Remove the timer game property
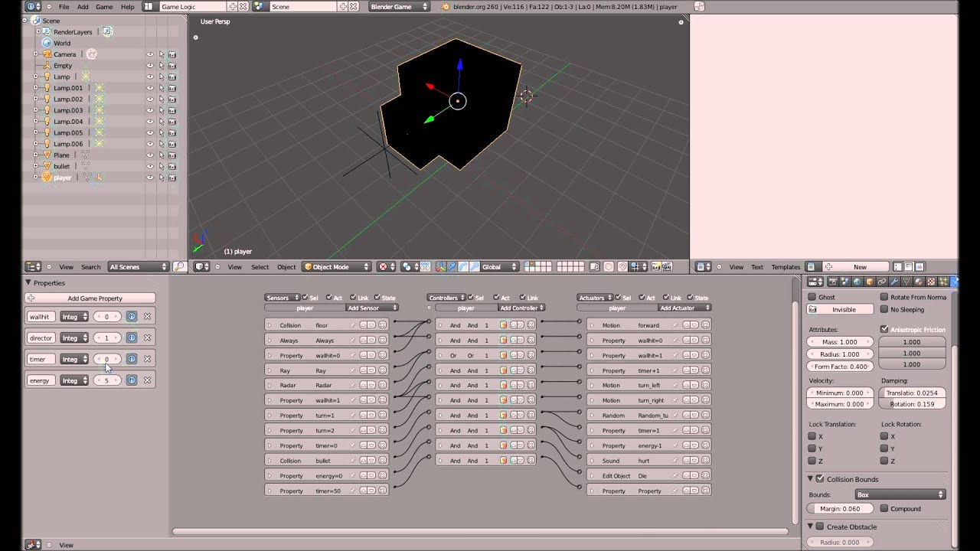 click(x=147, y=359)
